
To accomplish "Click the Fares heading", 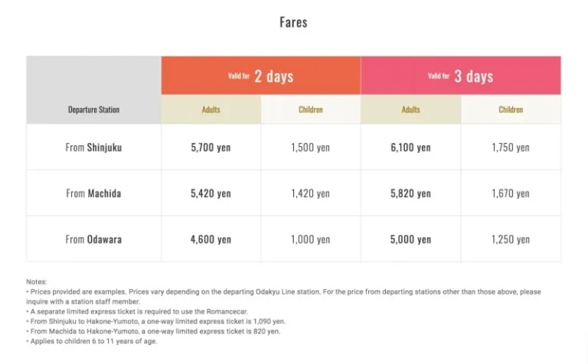I will coord(293,21).
